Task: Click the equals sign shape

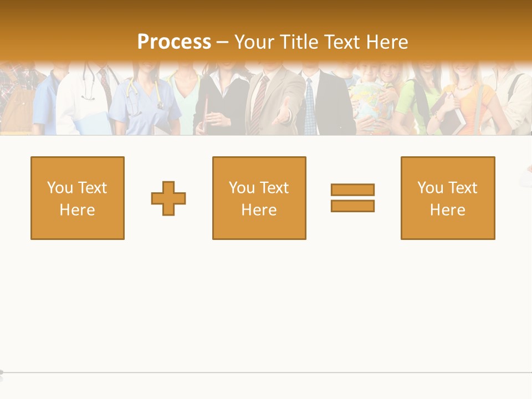Action: (x=352, y=198)
